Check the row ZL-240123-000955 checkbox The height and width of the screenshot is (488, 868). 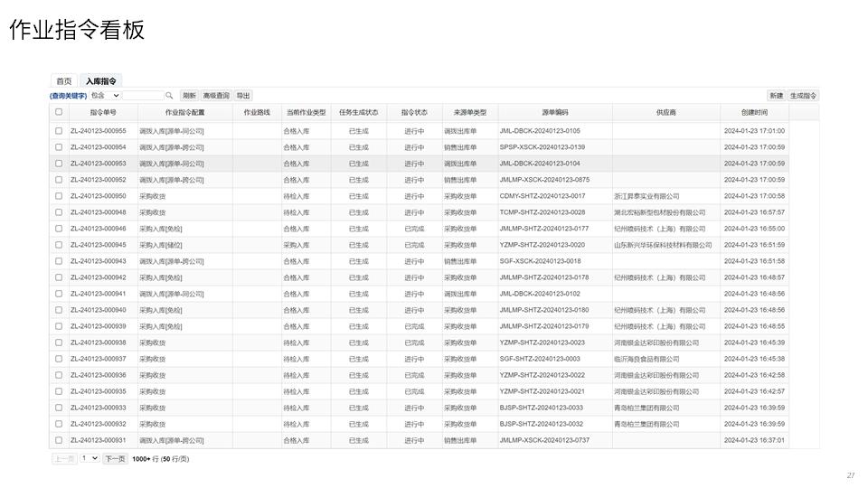(x=59, y=131)
